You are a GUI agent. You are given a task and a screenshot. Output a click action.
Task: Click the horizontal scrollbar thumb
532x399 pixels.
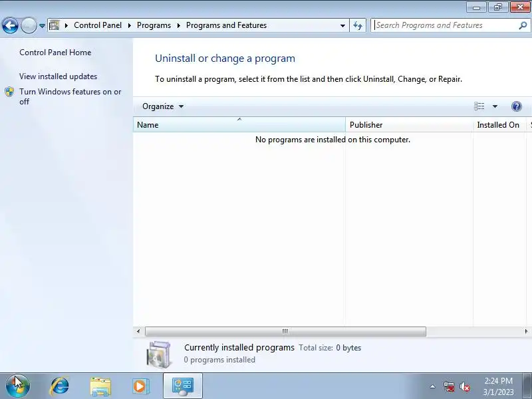tap(285, 331)
